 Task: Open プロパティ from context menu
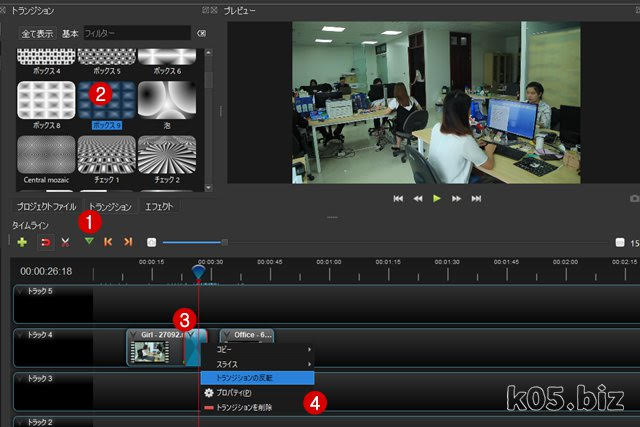tap(258, 393)
